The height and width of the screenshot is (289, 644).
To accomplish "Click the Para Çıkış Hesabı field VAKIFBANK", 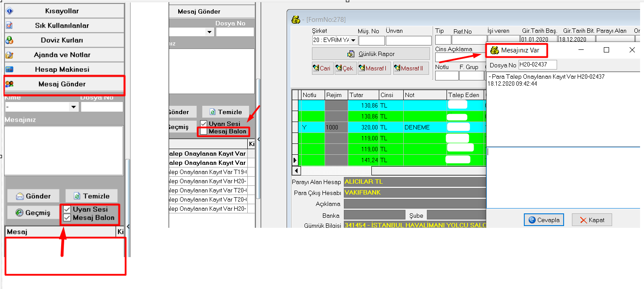I will click(415, 193).
